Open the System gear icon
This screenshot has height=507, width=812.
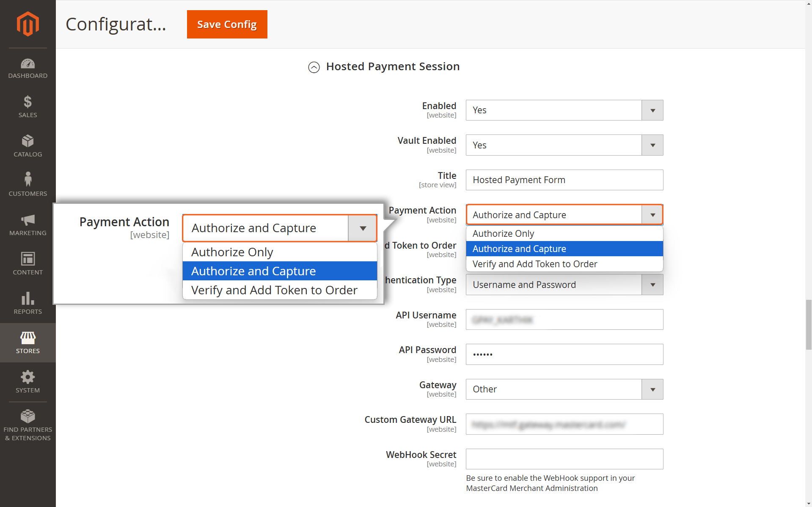28,377
